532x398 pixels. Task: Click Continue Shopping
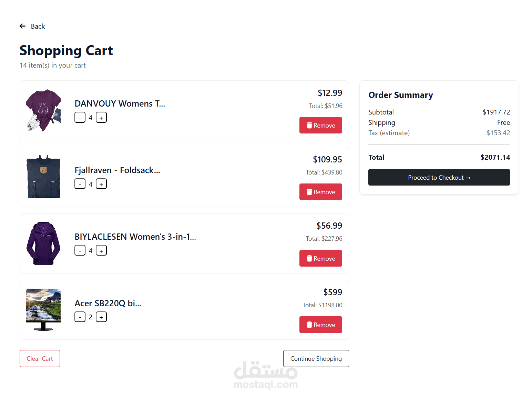(x=316, y=358)
